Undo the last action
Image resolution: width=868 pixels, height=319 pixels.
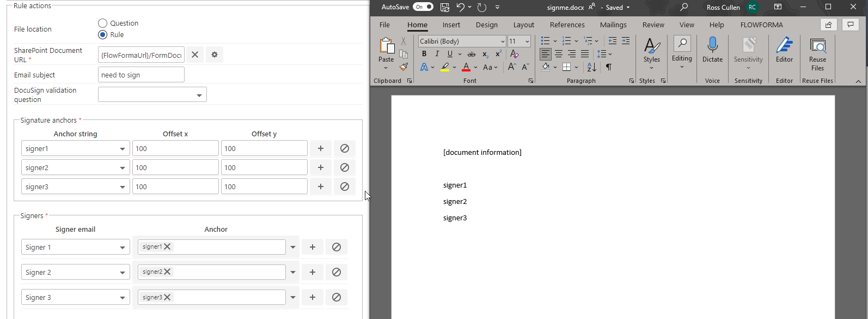[x=461, y=7]
